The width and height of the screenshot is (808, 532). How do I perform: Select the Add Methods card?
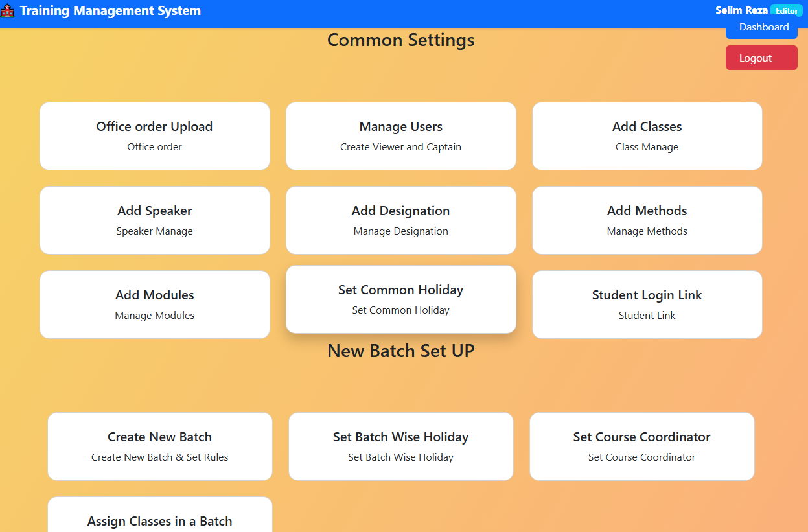[x=647, y=220]
